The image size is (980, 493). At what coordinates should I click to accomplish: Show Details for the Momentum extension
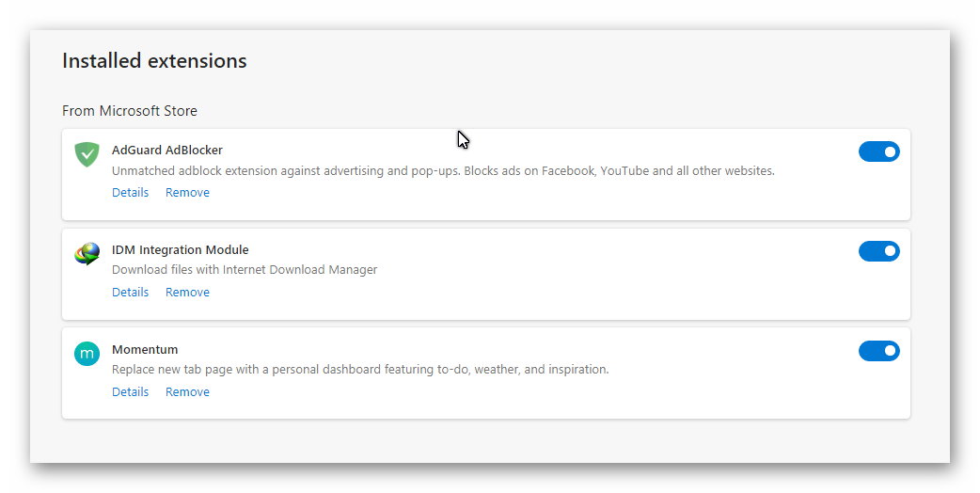coord(130,392)
